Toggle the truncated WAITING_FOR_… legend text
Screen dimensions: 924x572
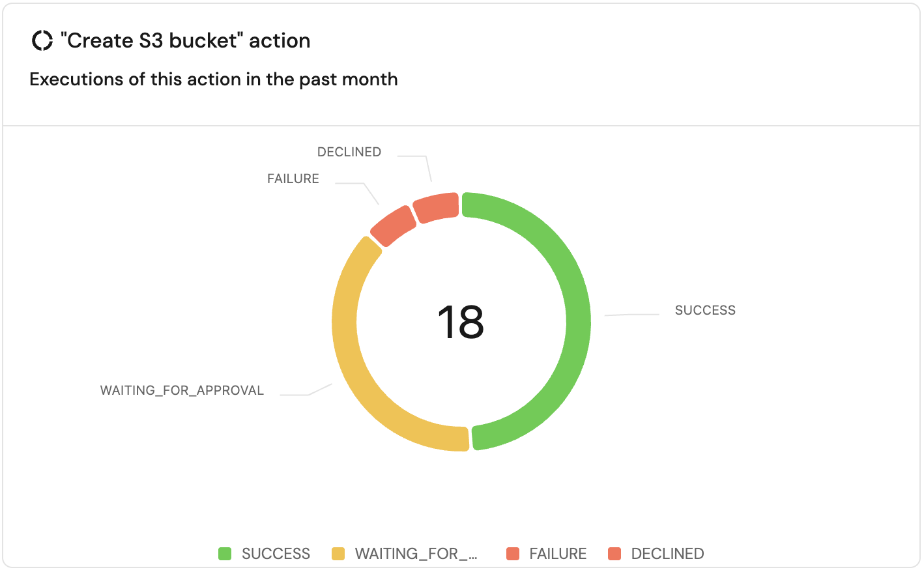[x=416, y=554]
